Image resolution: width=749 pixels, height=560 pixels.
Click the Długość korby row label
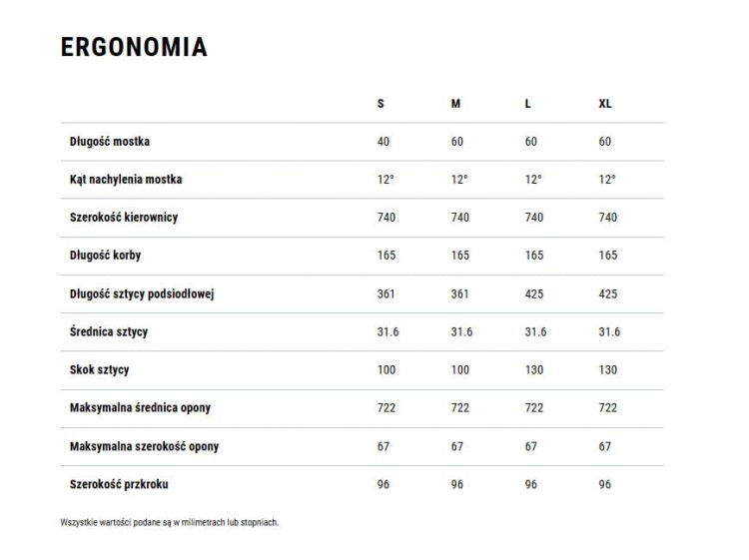coord(105,256)
